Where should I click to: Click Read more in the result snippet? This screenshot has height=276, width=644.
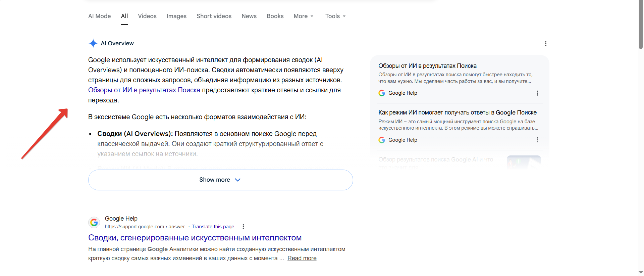tap(302, 258)
